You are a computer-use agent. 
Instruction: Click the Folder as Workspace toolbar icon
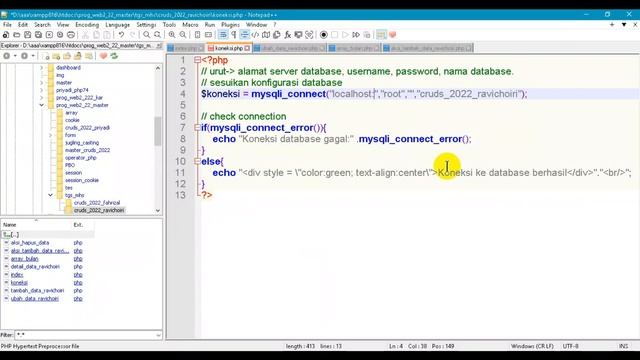pyautogui.click(x=298, y=35)
